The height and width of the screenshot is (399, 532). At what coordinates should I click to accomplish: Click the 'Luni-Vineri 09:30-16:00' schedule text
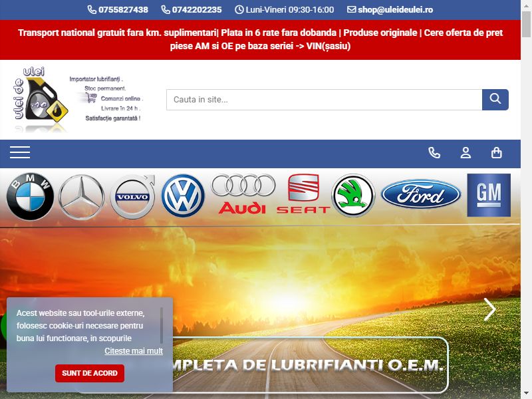point(285,10)
